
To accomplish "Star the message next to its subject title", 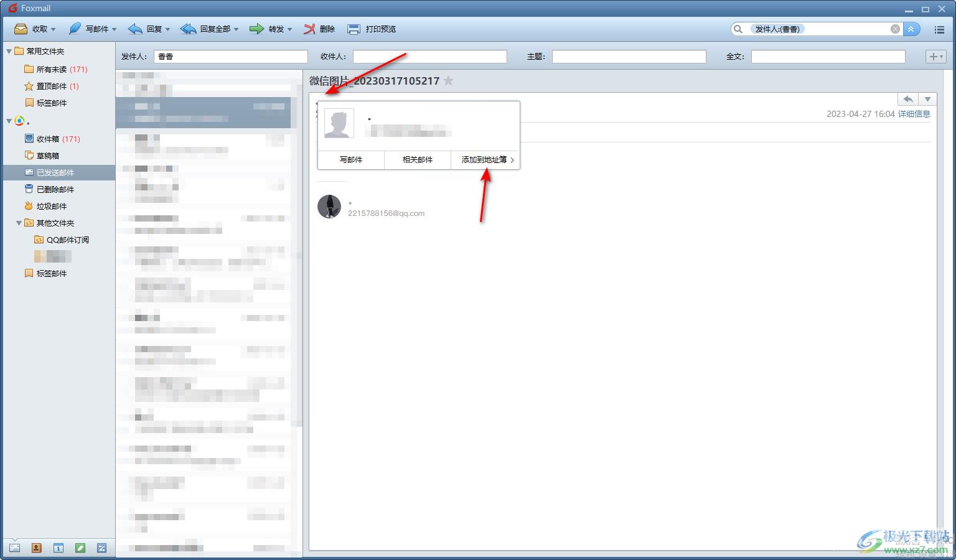I will (x=448, y=81).
